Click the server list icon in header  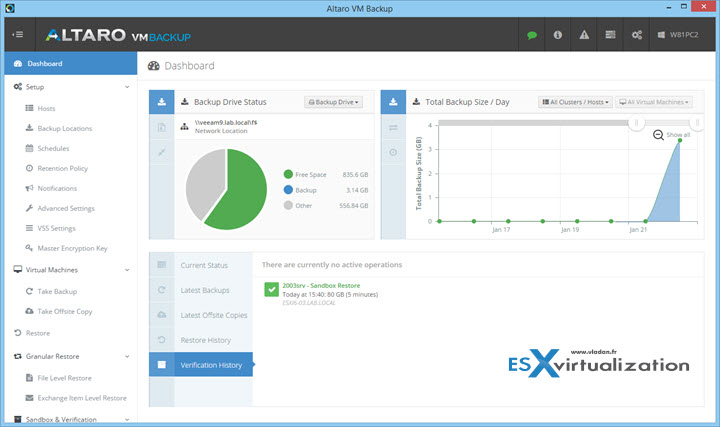click(610, 35)
